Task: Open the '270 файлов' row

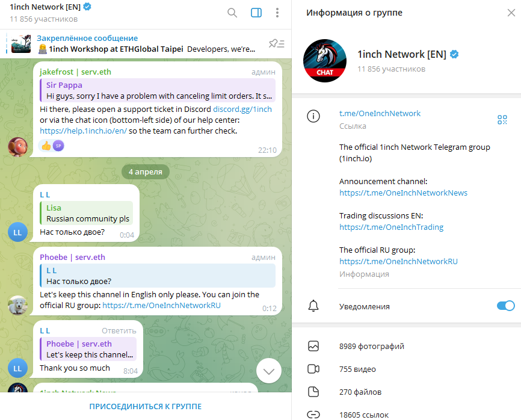Action: click(x=406, y=392)
